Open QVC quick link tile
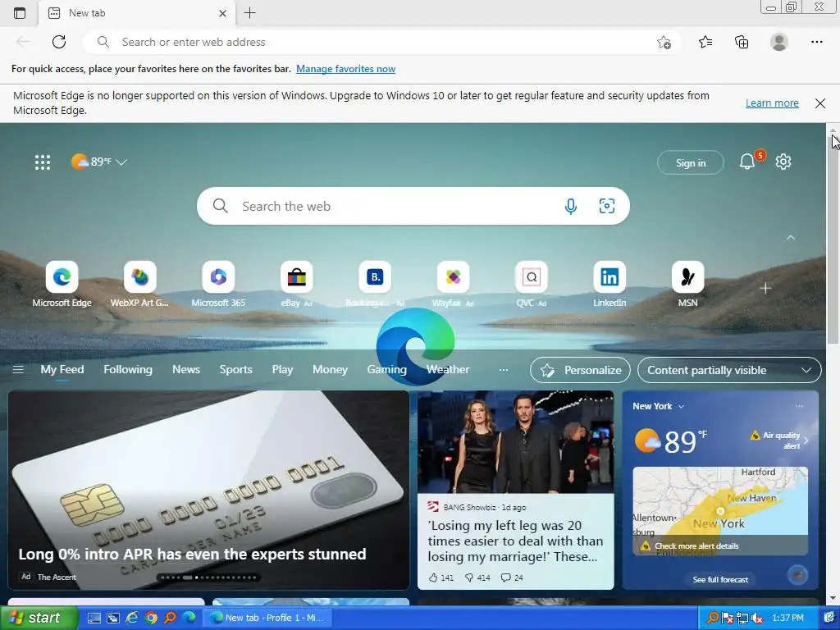Screen dimensions: 840x630 pyautogui.click(x=531, y=285)
